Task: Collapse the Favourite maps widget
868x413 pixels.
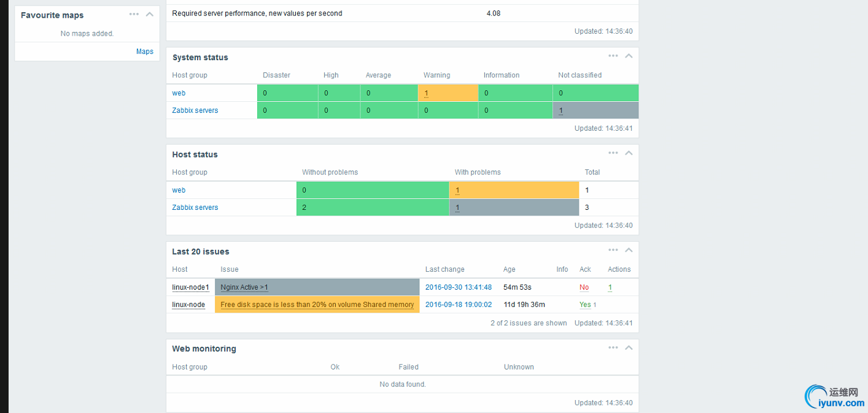Action: point(149,14)
